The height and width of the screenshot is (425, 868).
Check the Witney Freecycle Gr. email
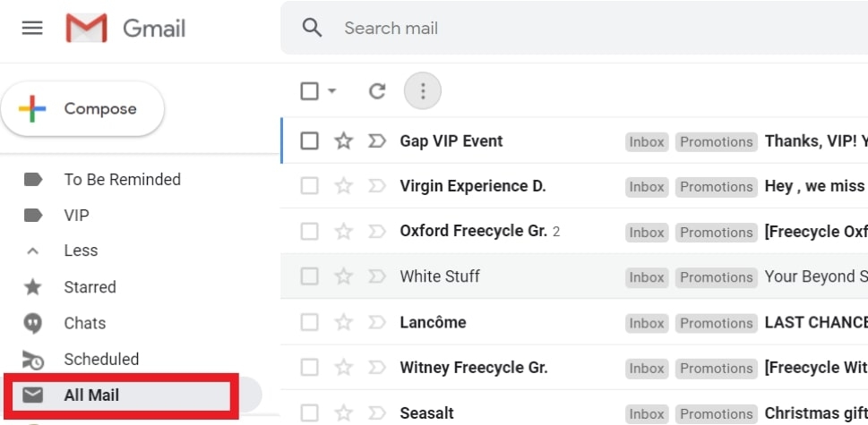(309, 368)
